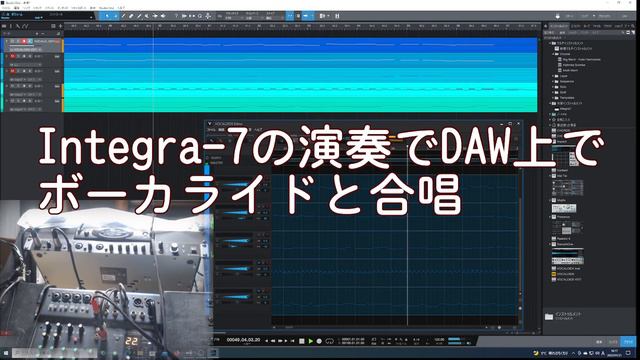Select the Eraser tool

[x=131, y=16]
